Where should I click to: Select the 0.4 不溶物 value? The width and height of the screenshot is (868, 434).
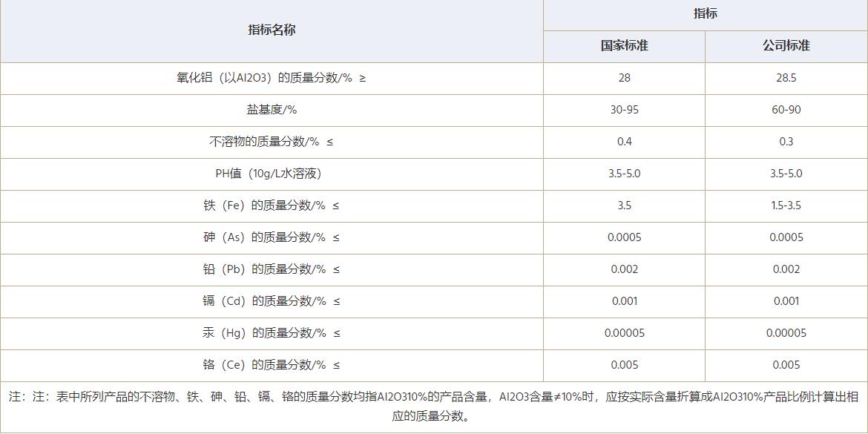(x=625, y=142)
